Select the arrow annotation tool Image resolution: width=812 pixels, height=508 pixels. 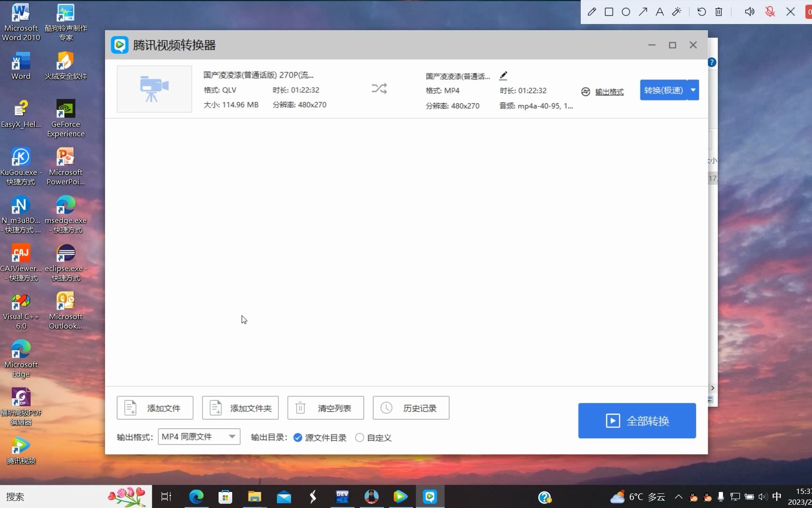click(x=643, y=12)
